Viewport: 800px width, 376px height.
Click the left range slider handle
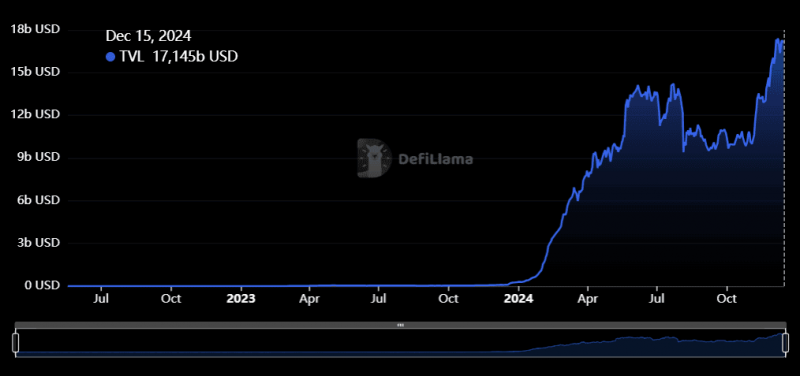(x=15, y=343)
